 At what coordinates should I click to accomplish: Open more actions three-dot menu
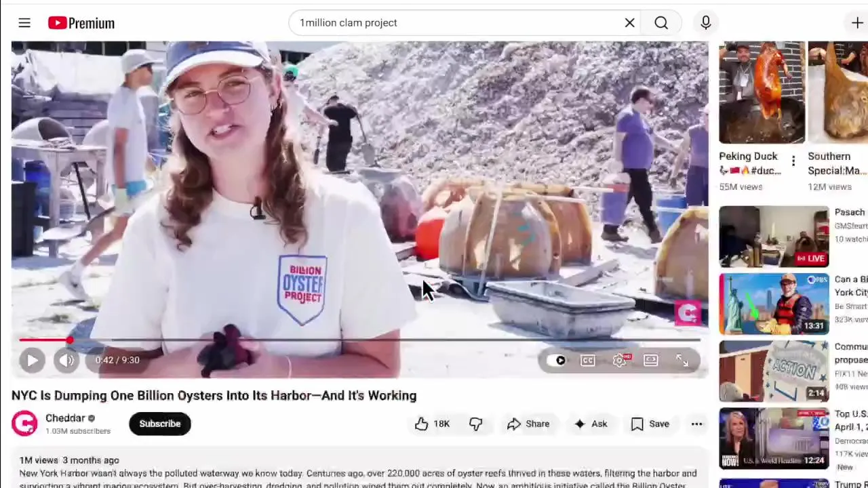coord(696,424)
